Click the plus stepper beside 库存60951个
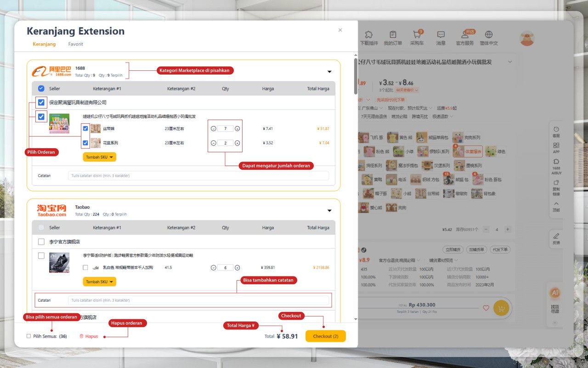588x368 pixels. 508,229
